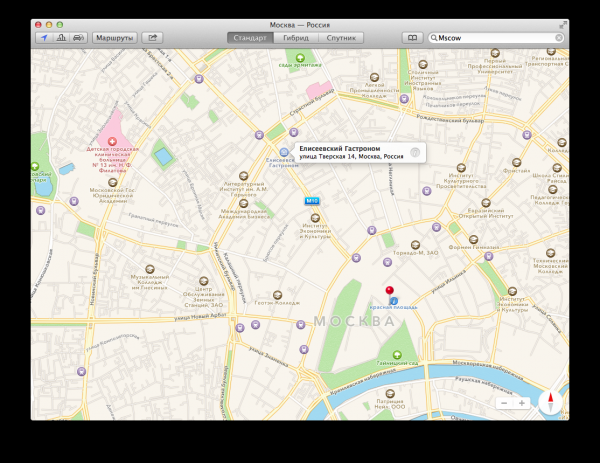Click the Литературный Институт marker
600x463 pixels.
[x=243, y=176]
